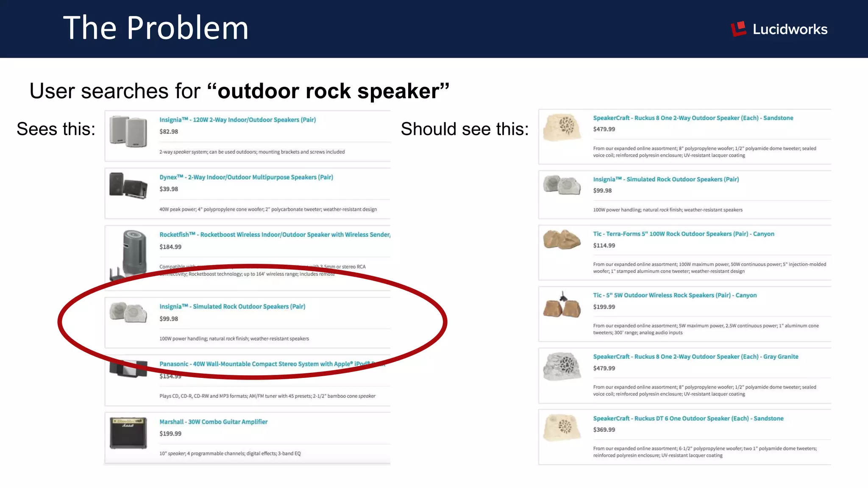Open SpeakerCraft Ruckus DT 6 One Sandstone link
868x488 pixels.
[x=688, y=418]
